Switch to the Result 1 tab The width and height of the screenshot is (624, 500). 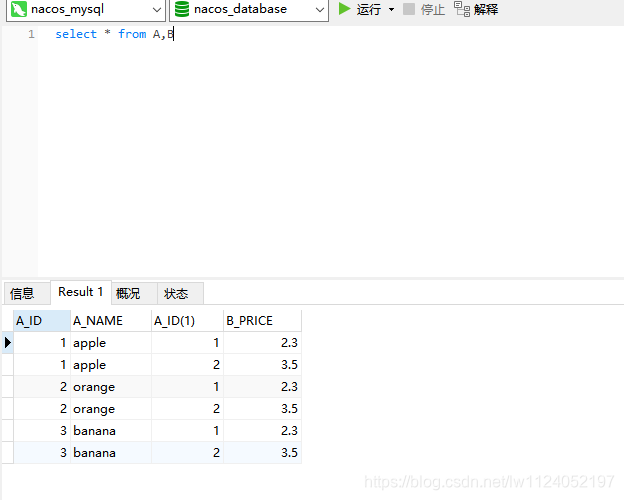tap(81, 292)
